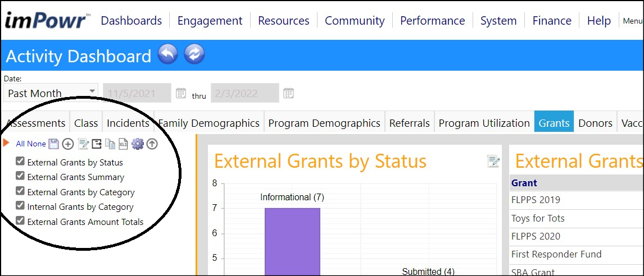Click the copy documents icon
Viewport: 644px width, 276px height.
pyautogui.click(x=110, y=144)
